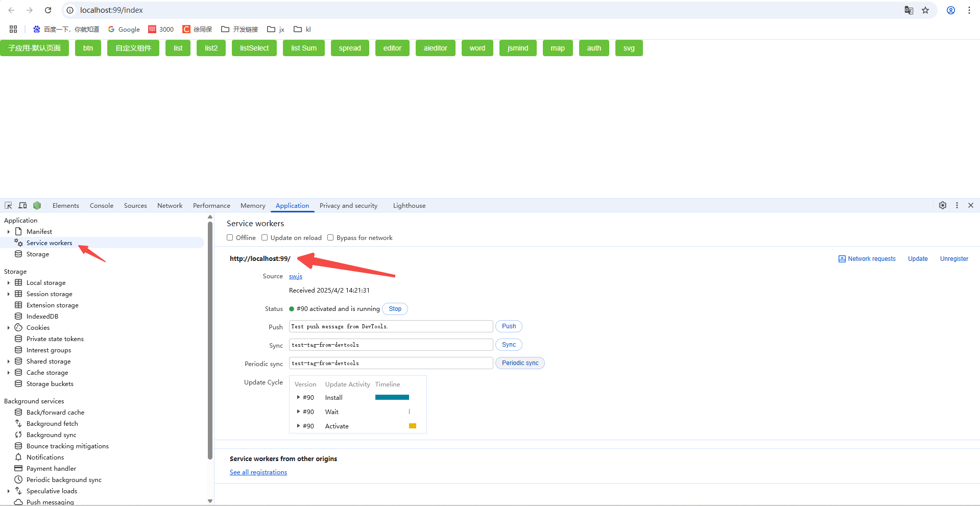This screenshot has height=506, width=980.
Task: Stop the running service worker
Action: (394, 308)
